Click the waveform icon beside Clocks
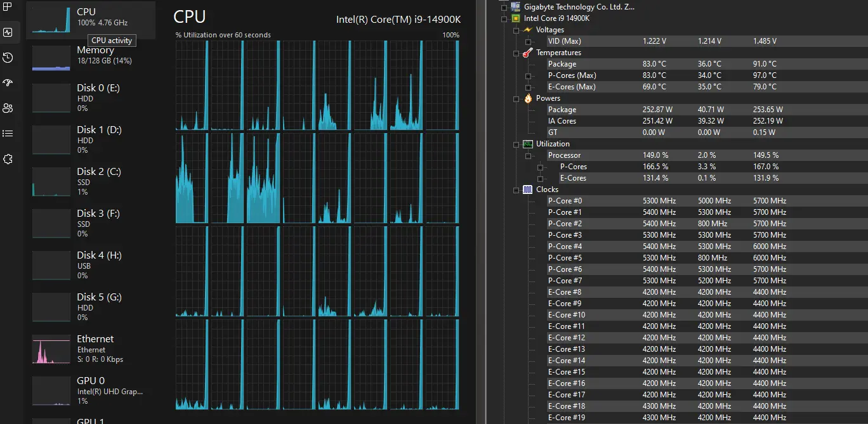The height and width of the screenshot is (424, 868). pos(528,190)
